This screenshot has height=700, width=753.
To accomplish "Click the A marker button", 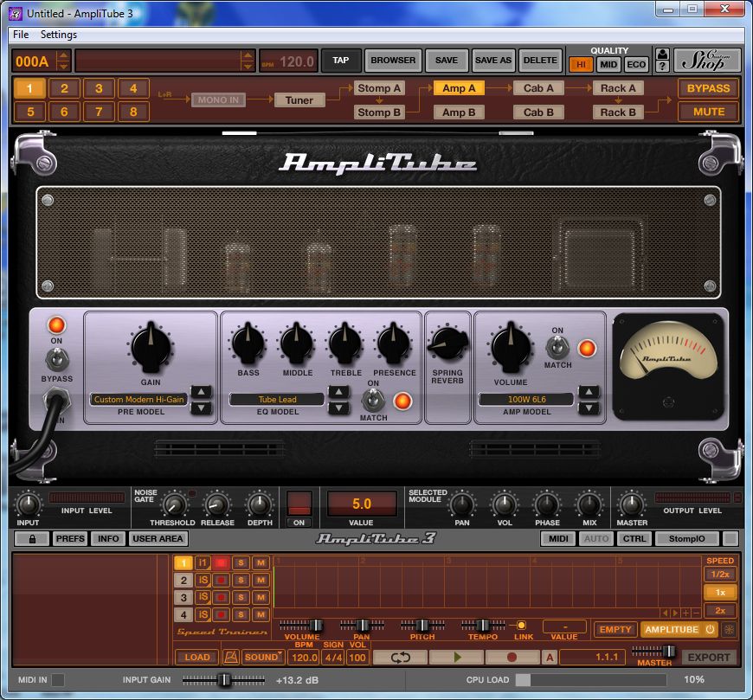I will point(550,657).
